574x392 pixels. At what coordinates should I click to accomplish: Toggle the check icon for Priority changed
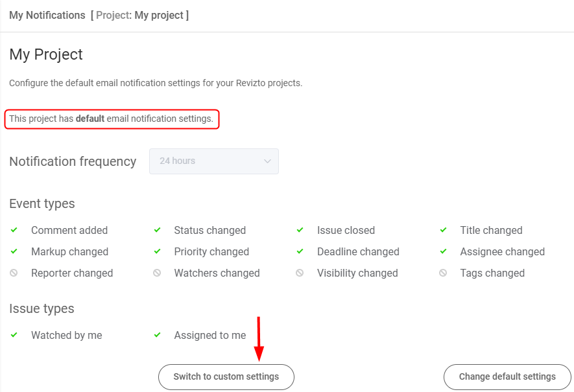(x=156, y=251)
